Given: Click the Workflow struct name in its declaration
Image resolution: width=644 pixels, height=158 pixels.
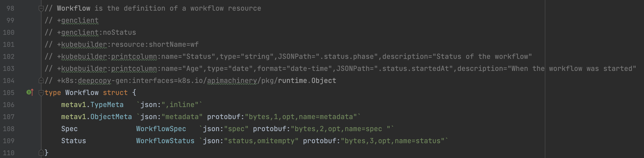Looking at the screenshot, I should [x=82, y=93].
